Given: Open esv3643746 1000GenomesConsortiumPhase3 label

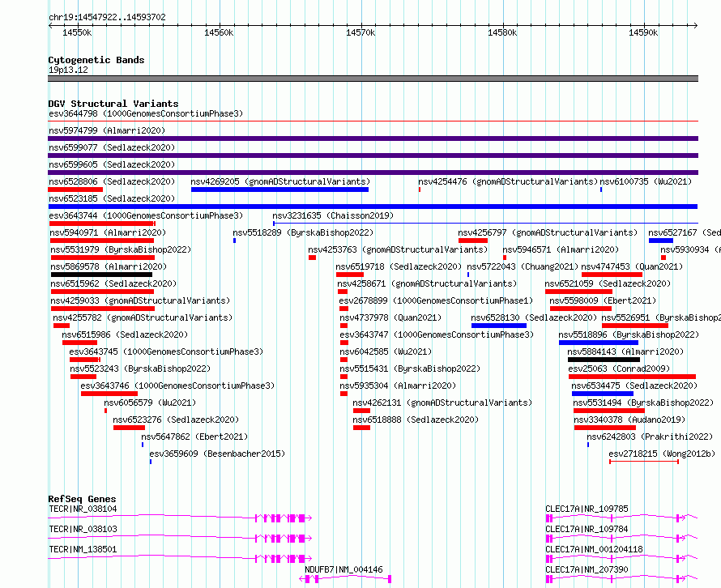Looking at the screenshot, I should tap(177, 386).
